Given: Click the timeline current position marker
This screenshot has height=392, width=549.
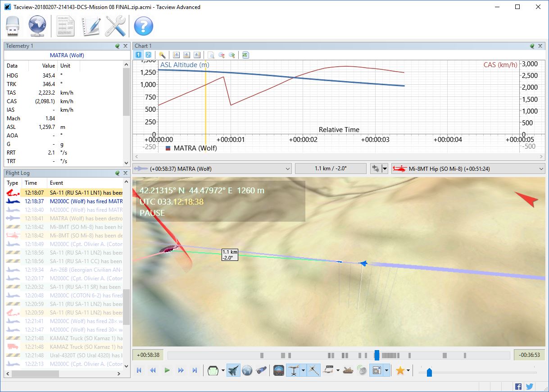Looking at the screenshot, I should pos(377,355).
